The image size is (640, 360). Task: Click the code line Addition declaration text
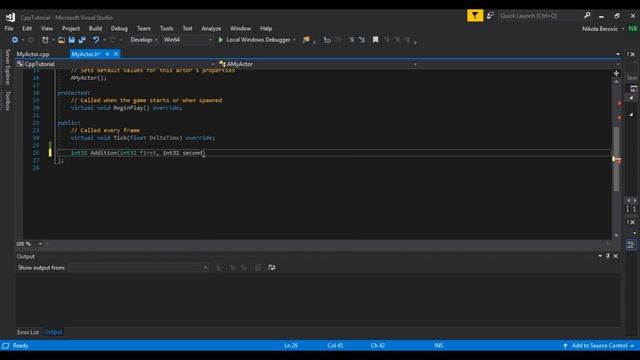point(138,153)
